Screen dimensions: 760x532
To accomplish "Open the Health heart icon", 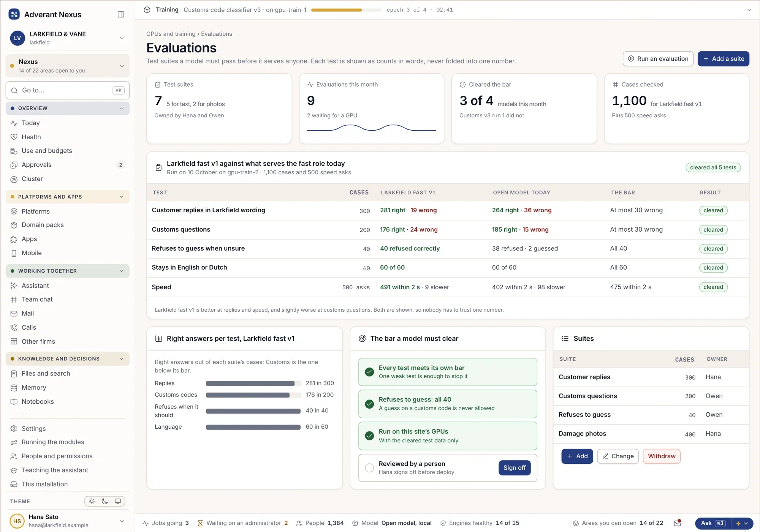I will 14,137.
